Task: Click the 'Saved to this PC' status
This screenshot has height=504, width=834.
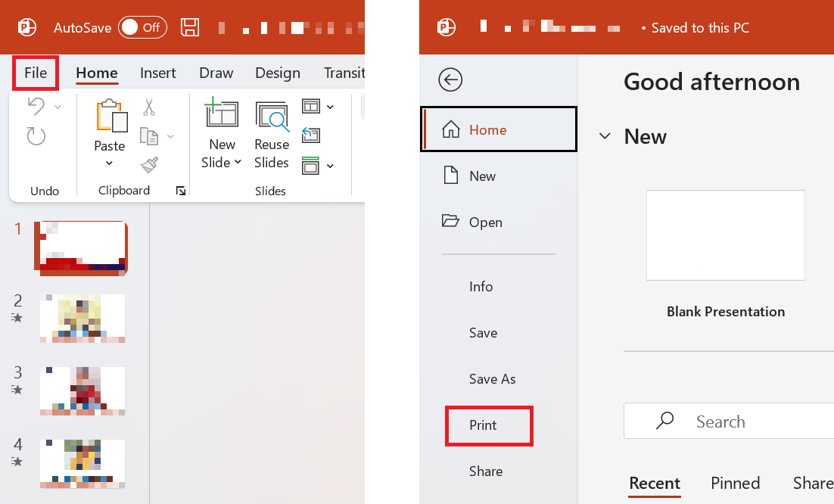Action: click(x=700, y=28)
